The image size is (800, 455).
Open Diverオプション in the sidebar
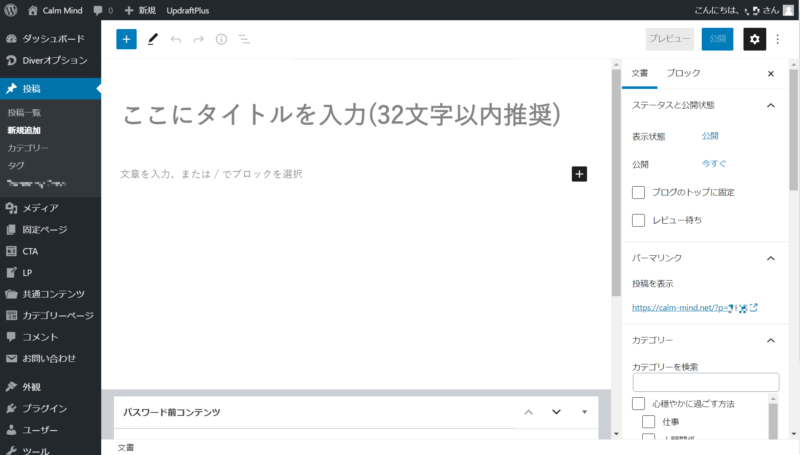[51, 60]
